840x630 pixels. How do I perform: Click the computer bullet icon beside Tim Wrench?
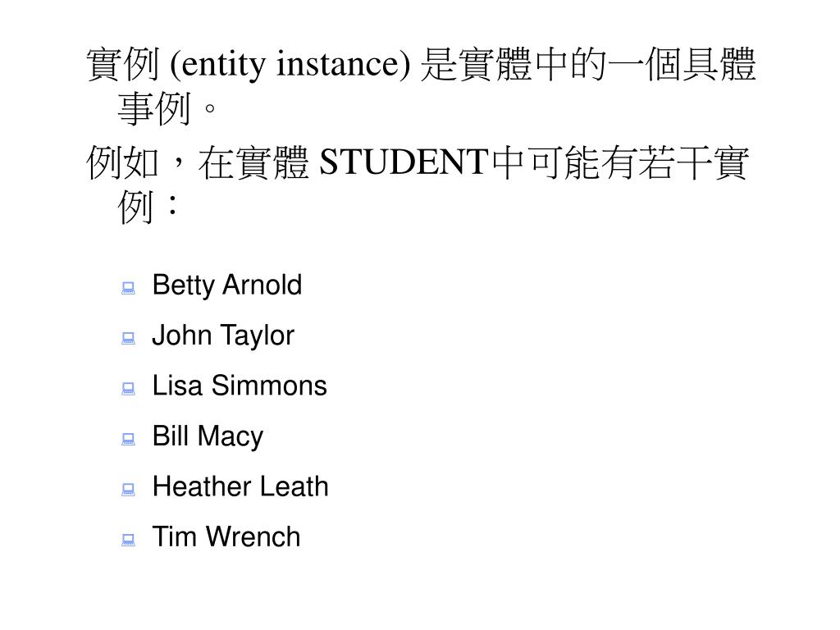pos(128,540)
